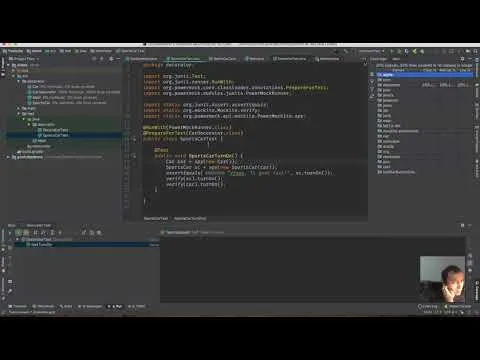Collapse root node in test results tree

[x=18, y=239]
